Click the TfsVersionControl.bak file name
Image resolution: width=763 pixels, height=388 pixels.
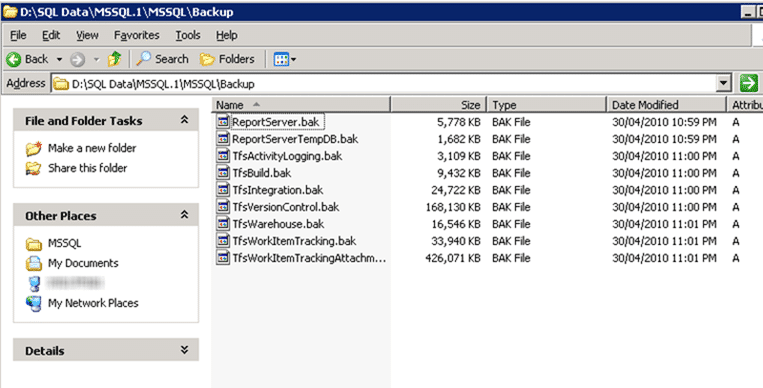[286, 207]
